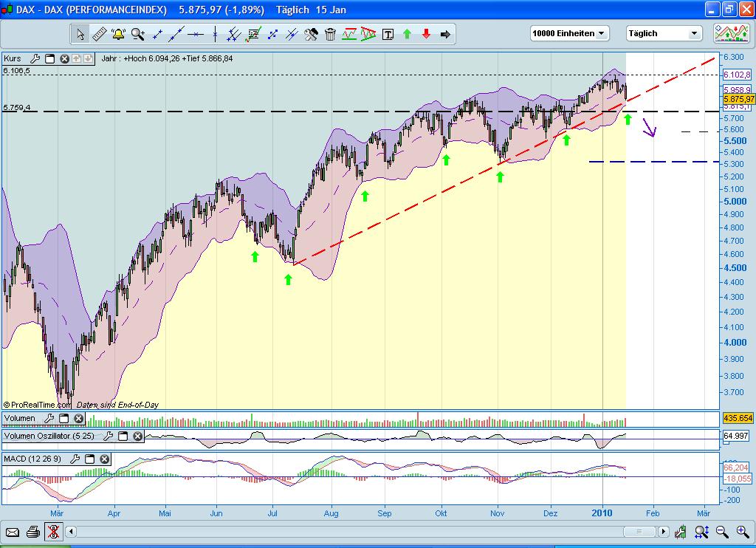The width and height of the screenshot is (756, 548).
Task: Move the Kurs panel up
Action: coord(76,59)
